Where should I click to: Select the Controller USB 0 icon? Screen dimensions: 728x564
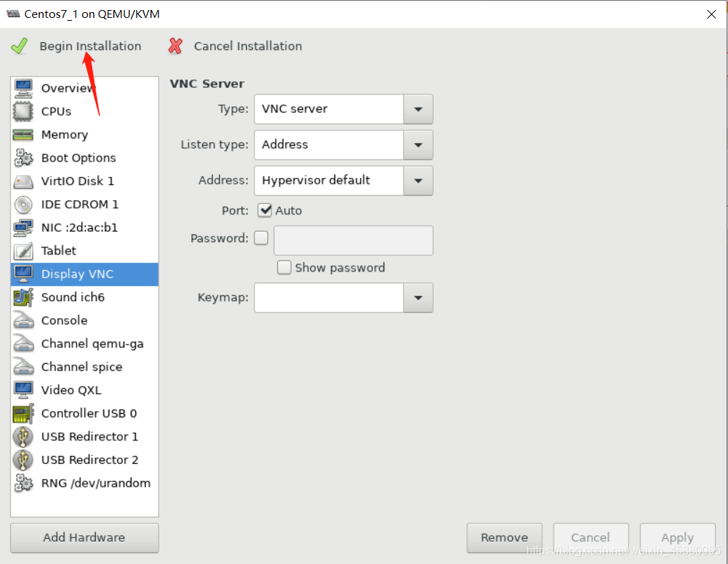(x=23, y=413)
